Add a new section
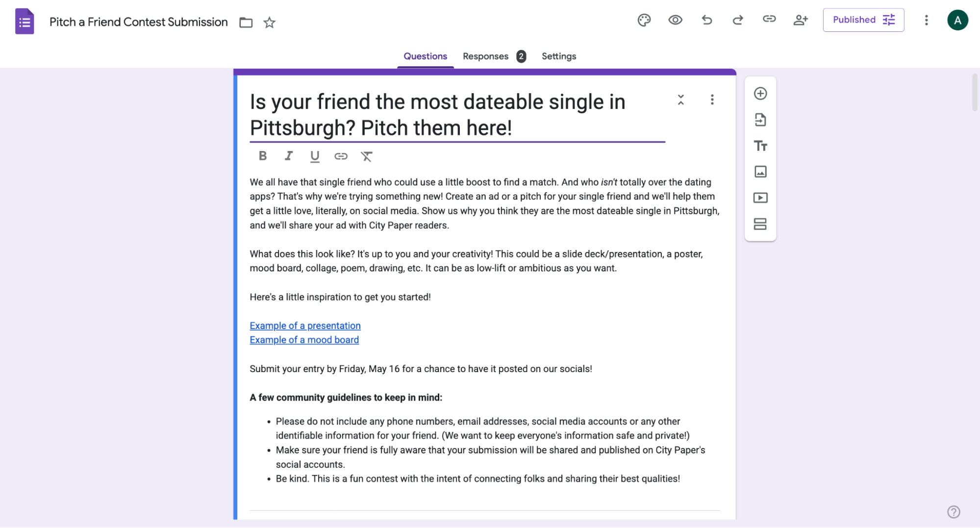Viewport: 980px width, 528px height. [760, 224]
